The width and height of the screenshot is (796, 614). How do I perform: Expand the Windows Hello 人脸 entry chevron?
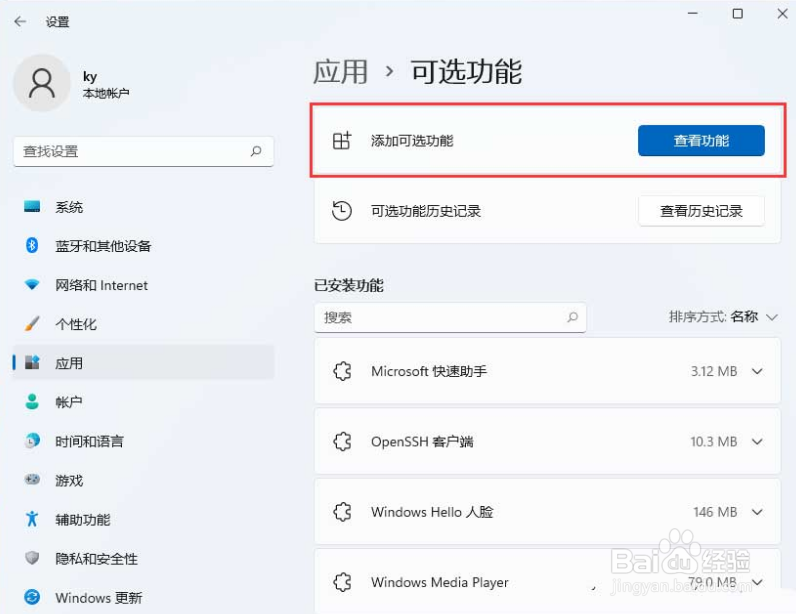pos(757,511)
